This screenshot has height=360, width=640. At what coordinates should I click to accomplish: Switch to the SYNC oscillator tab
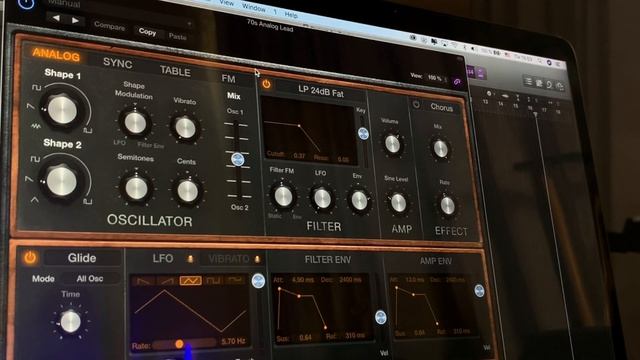[x=118, y=63]
